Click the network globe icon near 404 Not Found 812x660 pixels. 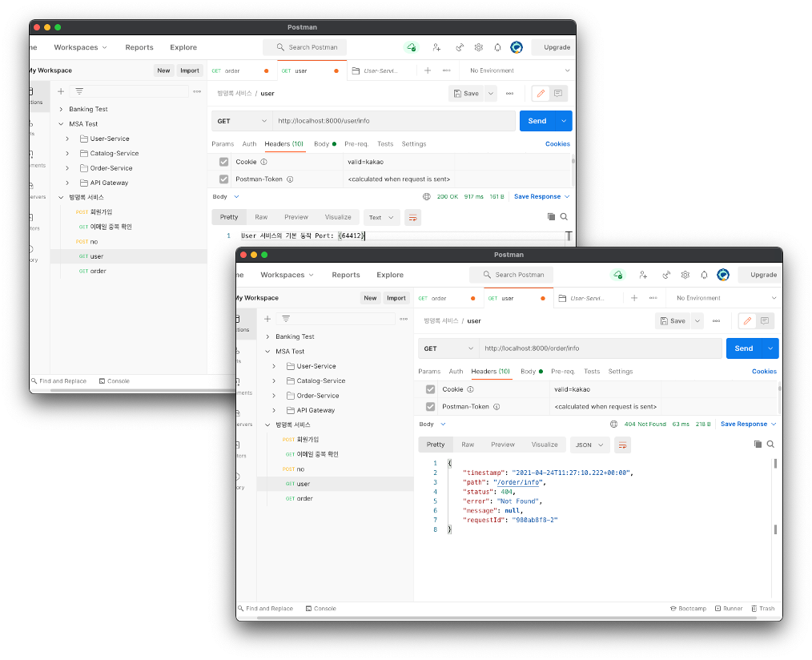click(613, 424)
